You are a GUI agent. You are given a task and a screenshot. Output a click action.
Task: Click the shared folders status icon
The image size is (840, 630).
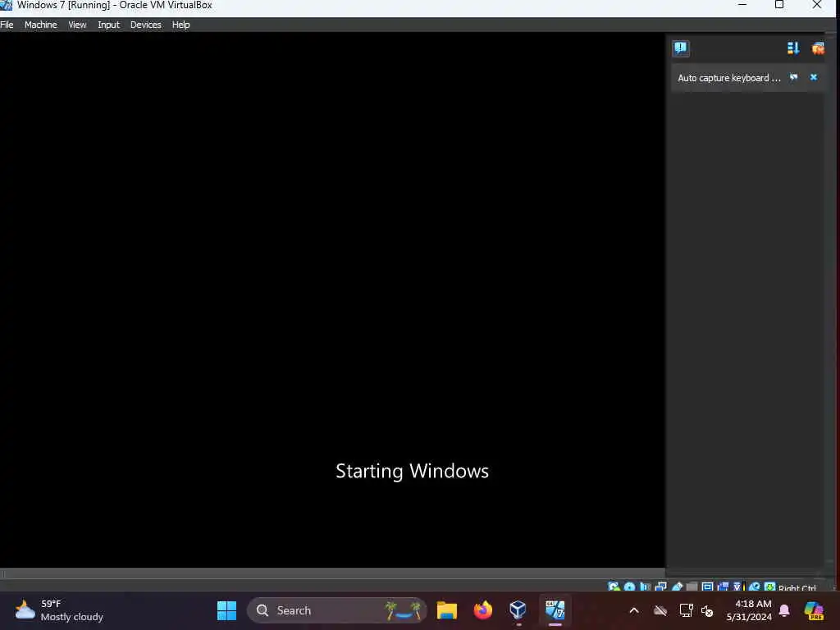coord(692,587)
